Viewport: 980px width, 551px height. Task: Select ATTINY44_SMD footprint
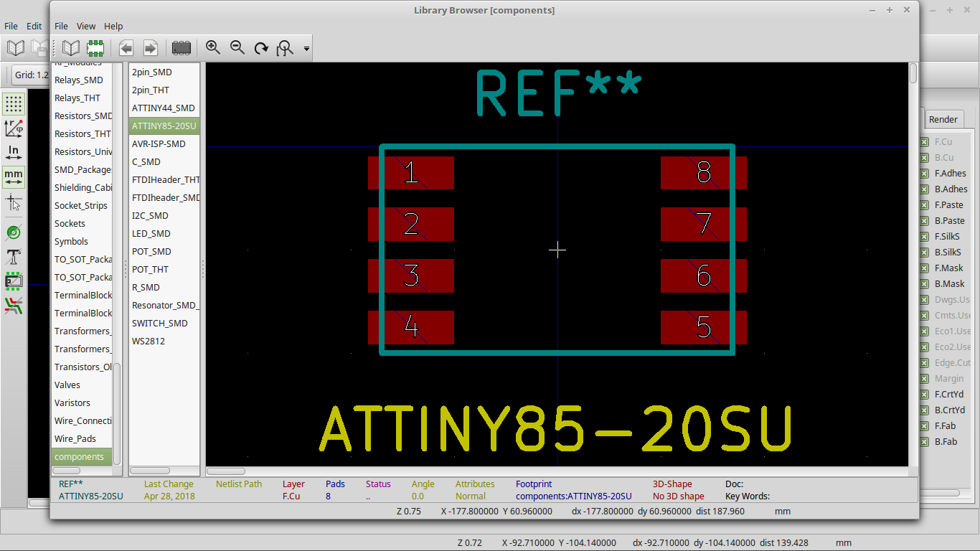click(164, 108)
